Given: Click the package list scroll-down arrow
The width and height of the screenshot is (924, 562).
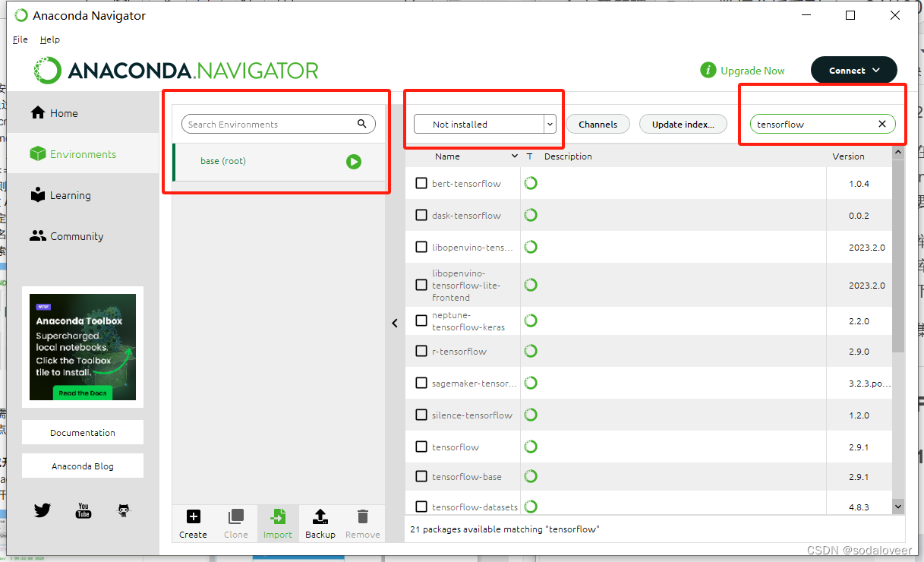Looking at the screenshot, I should pyautogui.click(x=898, y=506).
